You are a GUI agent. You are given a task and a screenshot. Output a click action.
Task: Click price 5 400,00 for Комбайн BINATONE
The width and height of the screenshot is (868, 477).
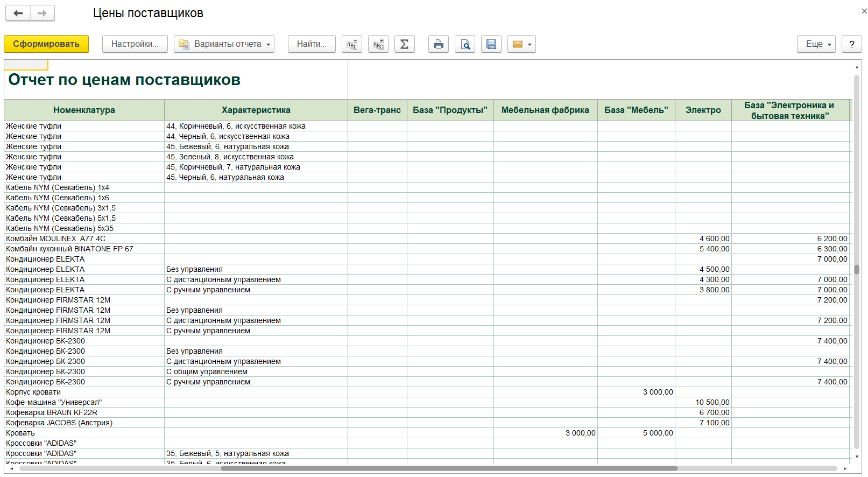(x=703, y=249)
